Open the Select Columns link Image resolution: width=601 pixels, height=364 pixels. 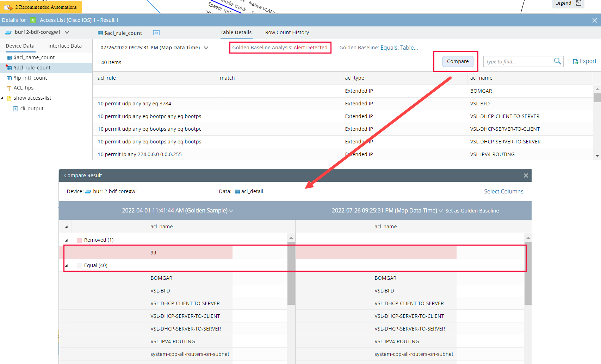(x=503, y=191)
